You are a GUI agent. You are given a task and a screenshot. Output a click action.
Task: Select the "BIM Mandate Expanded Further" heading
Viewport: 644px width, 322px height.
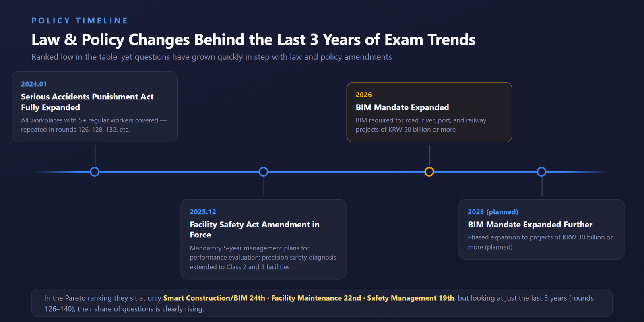coord(530,225)
